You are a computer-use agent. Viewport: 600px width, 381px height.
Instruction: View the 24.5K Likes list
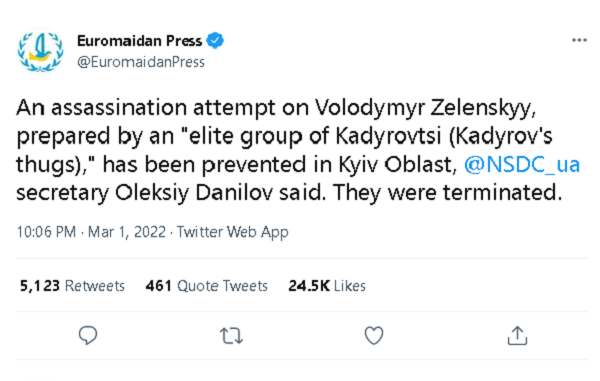(327, 286)
